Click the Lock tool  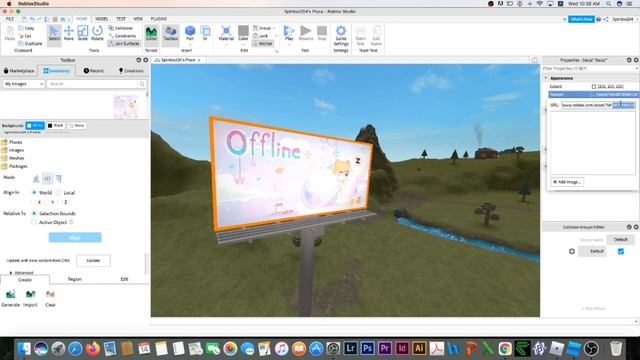tap(260, 36)
